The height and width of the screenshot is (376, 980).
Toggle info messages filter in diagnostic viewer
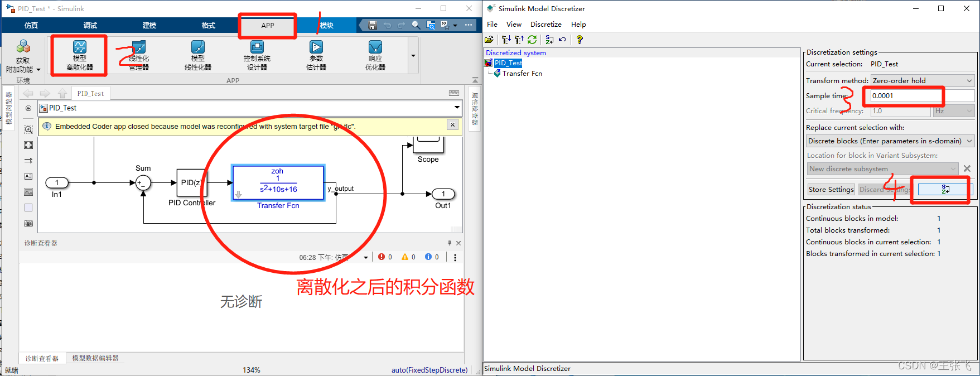pos(432,257)
